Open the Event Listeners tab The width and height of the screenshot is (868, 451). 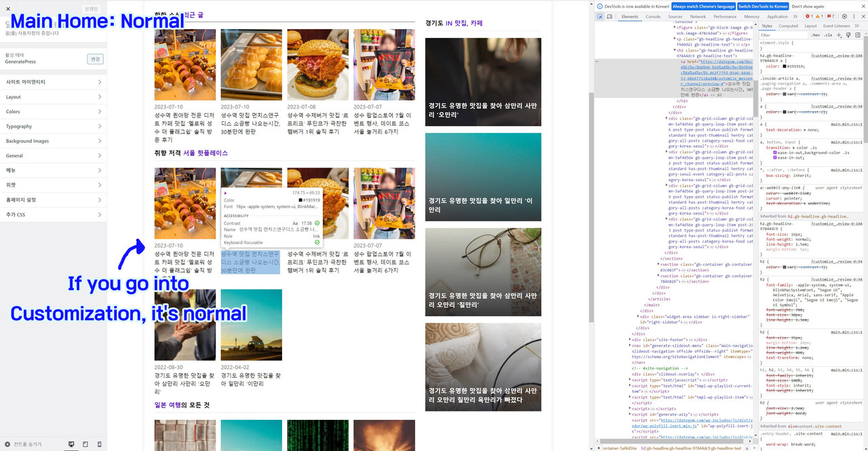(836, 26)
